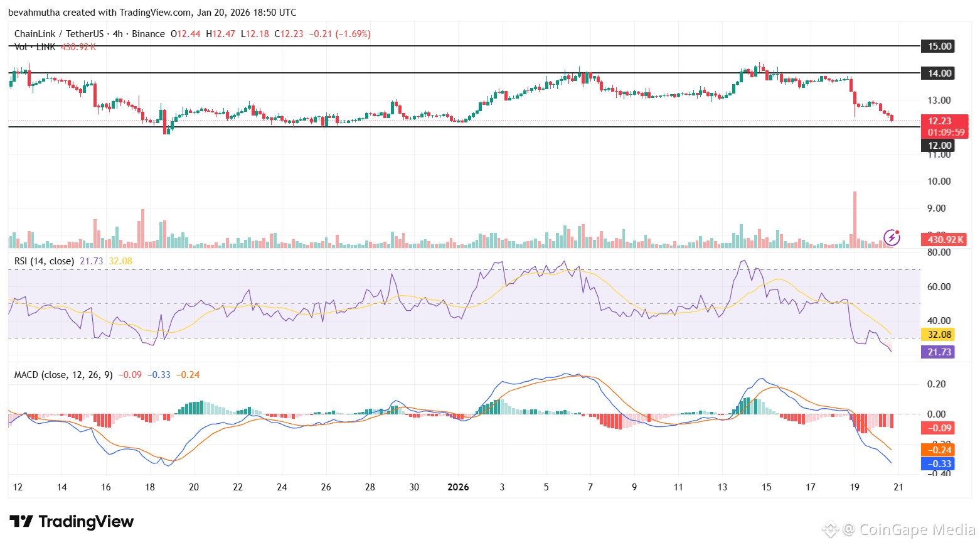Viewport: 980px width, 545px height.
Task: Click the 2026 marker on the date axis
Action: [x=459, y=487]
